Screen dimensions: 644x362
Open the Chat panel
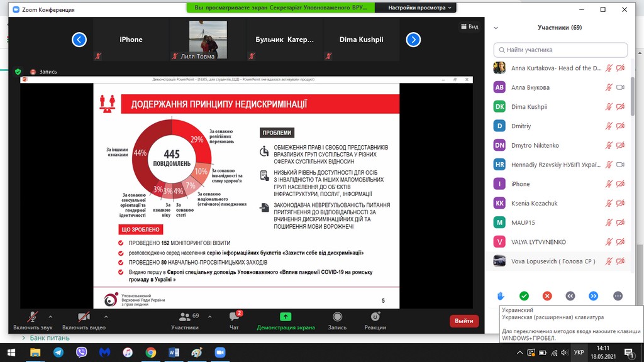pos(234,320)
